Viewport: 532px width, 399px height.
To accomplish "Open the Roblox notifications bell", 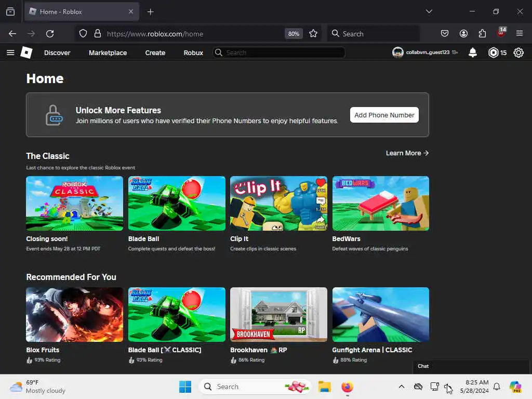I will [473, 52].
